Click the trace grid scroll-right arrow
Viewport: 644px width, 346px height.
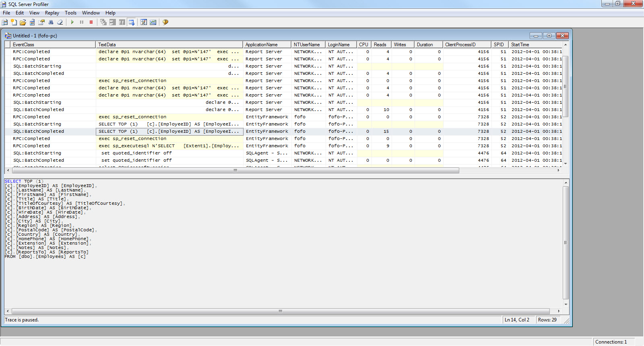pyautogui.click(x=558, y=171)
